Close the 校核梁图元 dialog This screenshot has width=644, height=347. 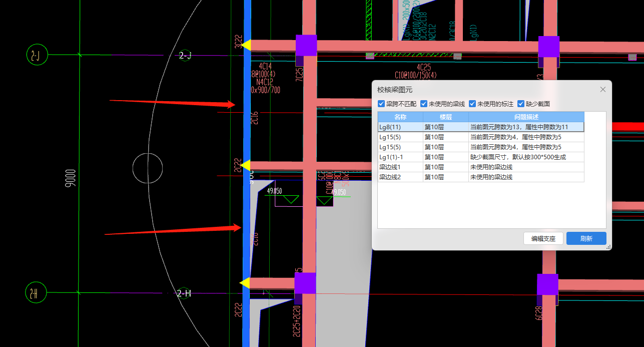tap(603, 90)
